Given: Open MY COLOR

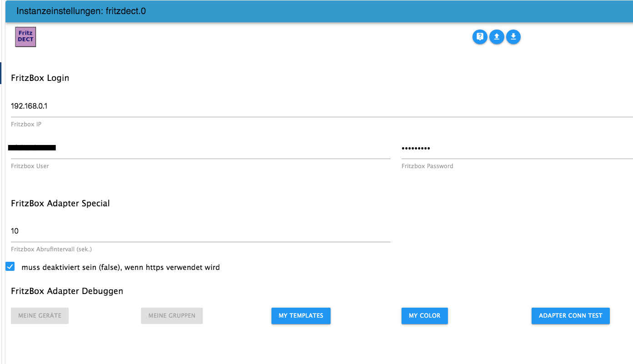Looking at the screenshot, I should (425, 315).
